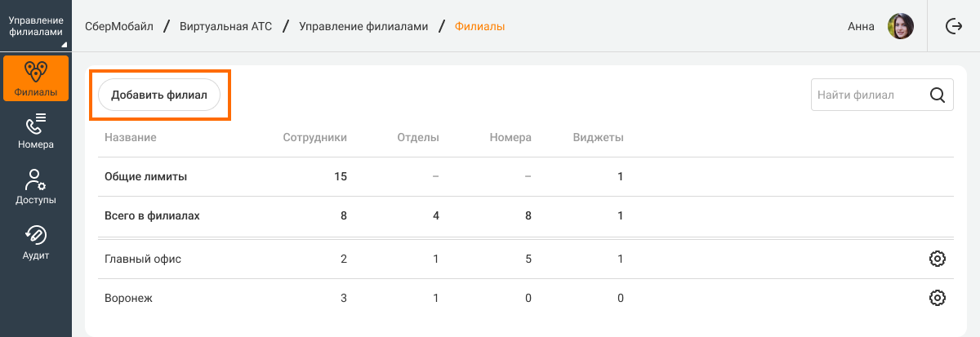Image resolution: width=980 pixels, height=337 pixels.
Task: Click Anna's profile avatar
Action: pos(900,26)
